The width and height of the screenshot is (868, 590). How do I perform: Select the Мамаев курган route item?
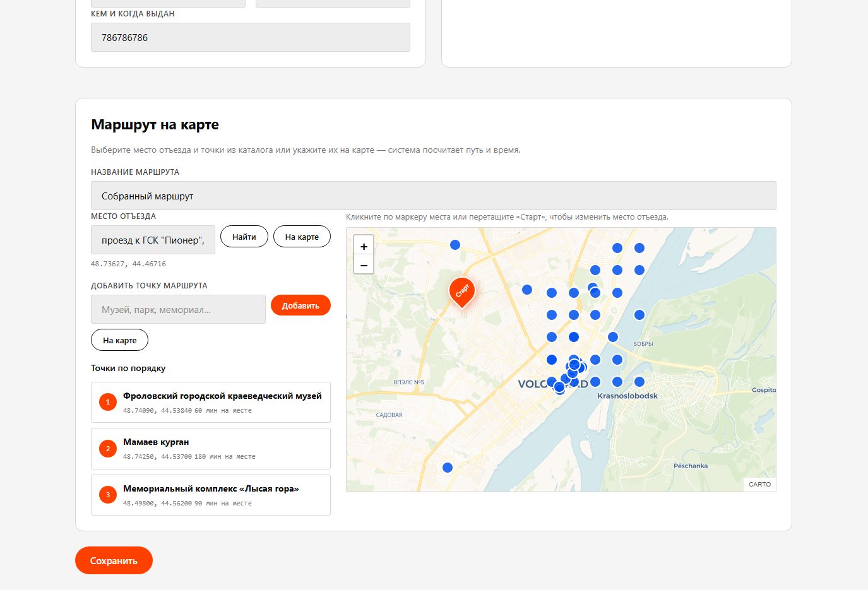tap(211, 449)
